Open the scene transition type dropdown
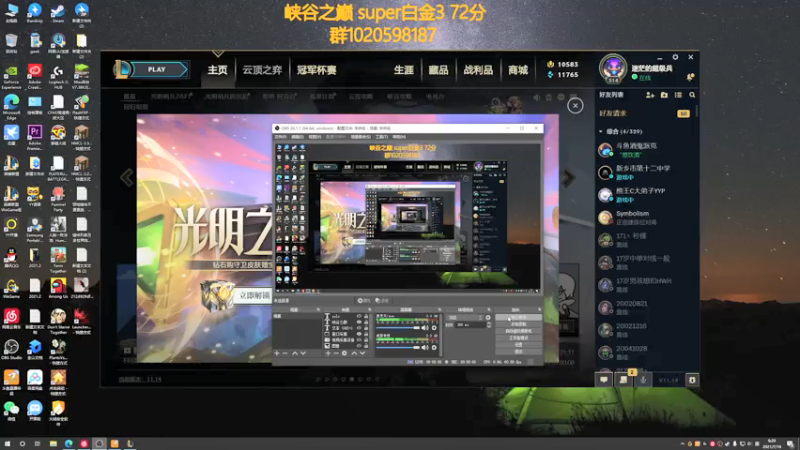 [465, 317]
